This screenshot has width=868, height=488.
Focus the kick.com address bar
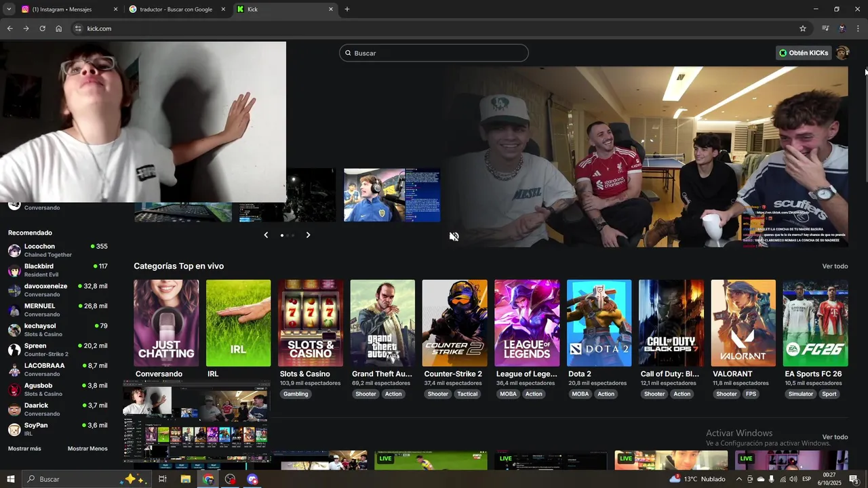point(434,28)
